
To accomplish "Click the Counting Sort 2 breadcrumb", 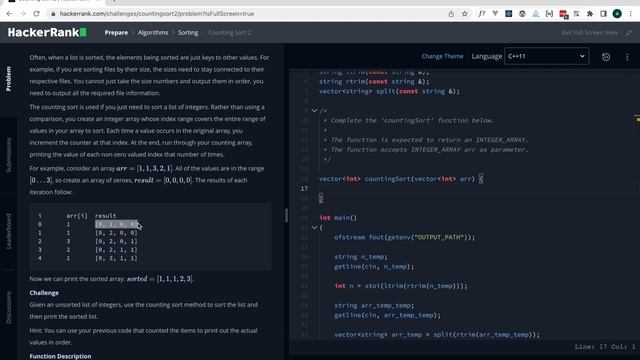I will click(x=229, y=33).
